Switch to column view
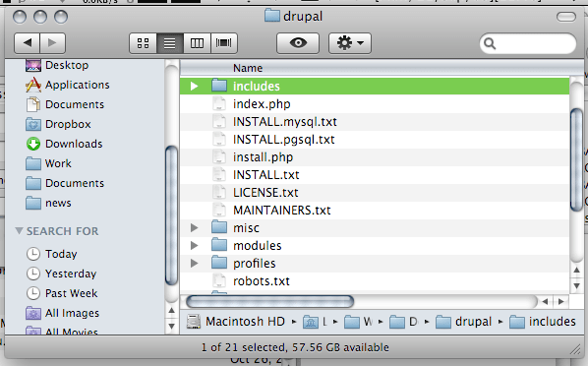This screenshot has height=366, width=588. 197,43
